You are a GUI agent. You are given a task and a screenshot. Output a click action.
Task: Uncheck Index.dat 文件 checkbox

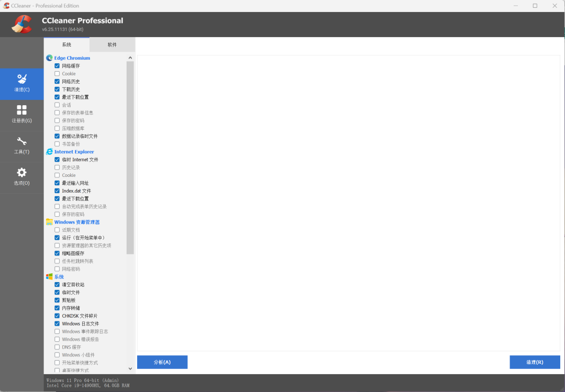[x=57, y=191]
